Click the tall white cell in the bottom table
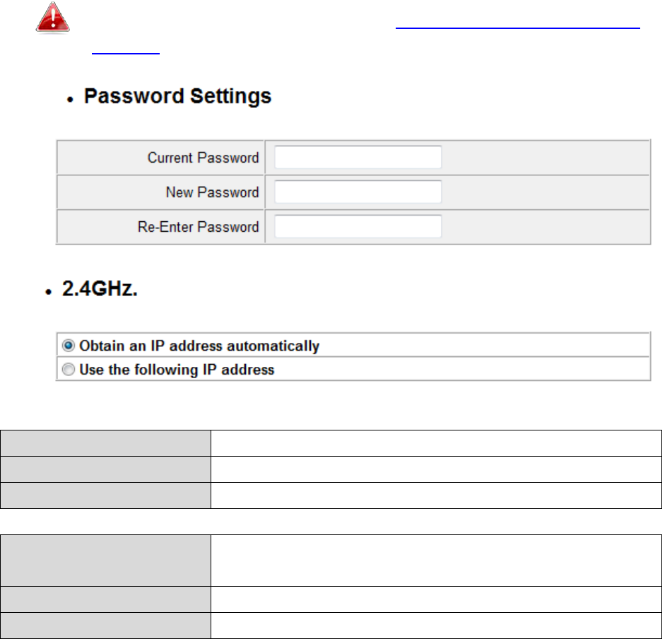 pos(436,561)
